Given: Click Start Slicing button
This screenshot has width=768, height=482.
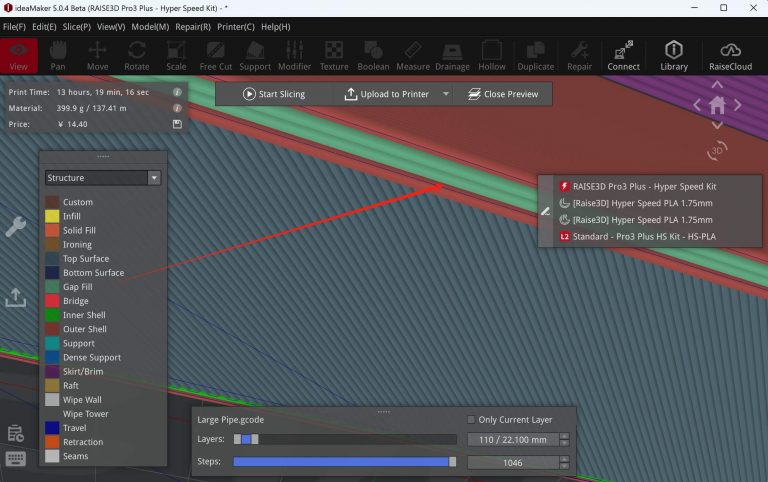Looking at the screenshot, I should (274, 94).
